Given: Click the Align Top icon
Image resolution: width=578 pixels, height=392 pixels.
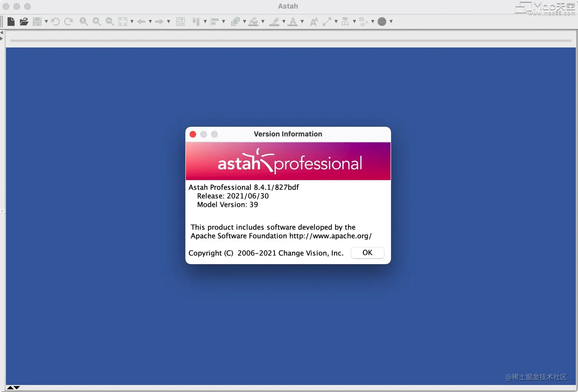Looking at the screenshot, I should 196,22.
